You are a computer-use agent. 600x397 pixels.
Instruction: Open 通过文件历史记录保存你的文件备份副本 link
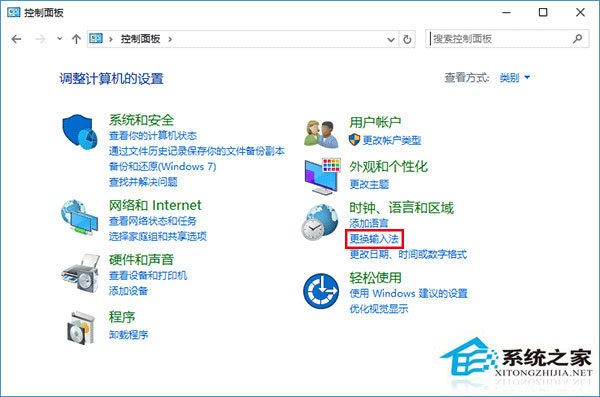(197, 151)
